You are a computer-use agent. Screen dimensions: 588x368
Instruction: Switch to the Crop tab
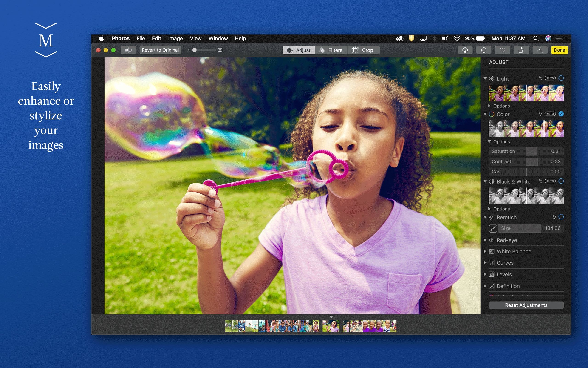[363, 50]
